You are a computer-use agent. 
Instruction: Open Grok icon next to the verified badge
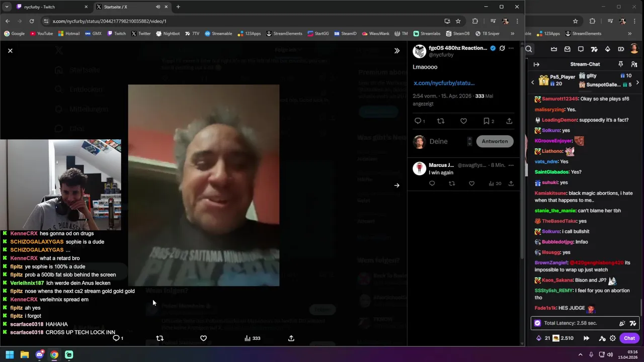pos(502,48)
